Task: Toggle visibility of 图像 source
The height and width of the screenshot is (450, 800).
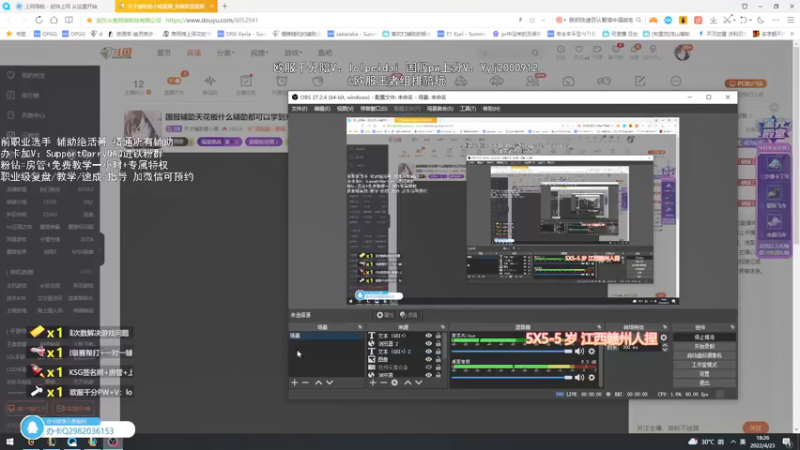Action: 429,359
